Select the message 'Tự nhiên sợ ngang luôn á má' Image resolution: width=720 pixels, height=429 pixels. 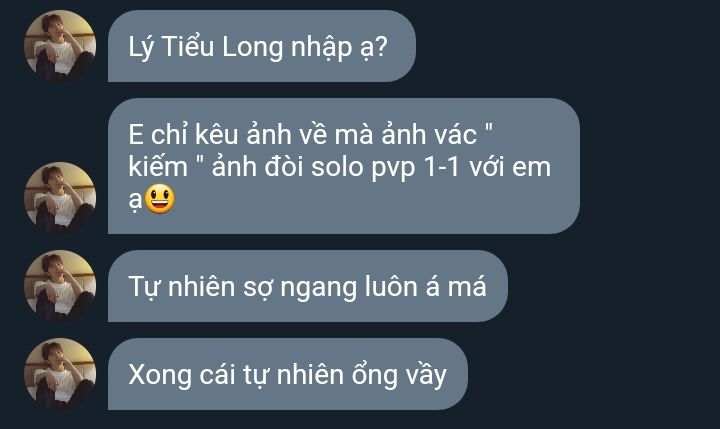(x=308, y=286)
